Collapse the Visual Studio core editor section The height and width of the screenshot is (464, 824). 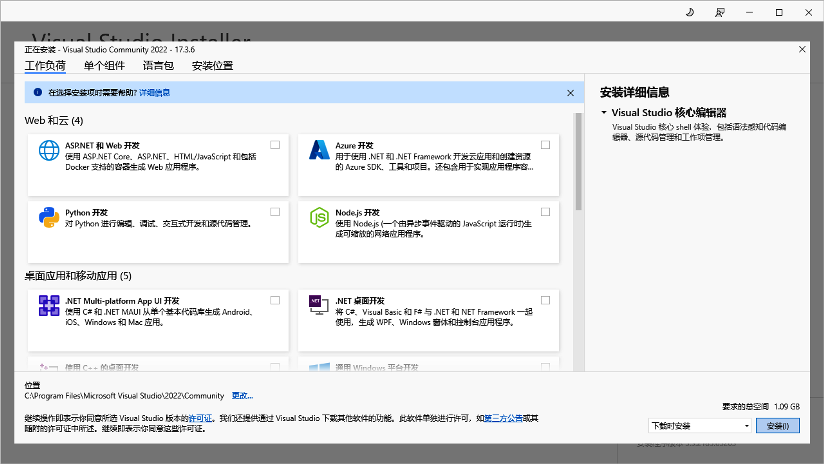[604, 112]
